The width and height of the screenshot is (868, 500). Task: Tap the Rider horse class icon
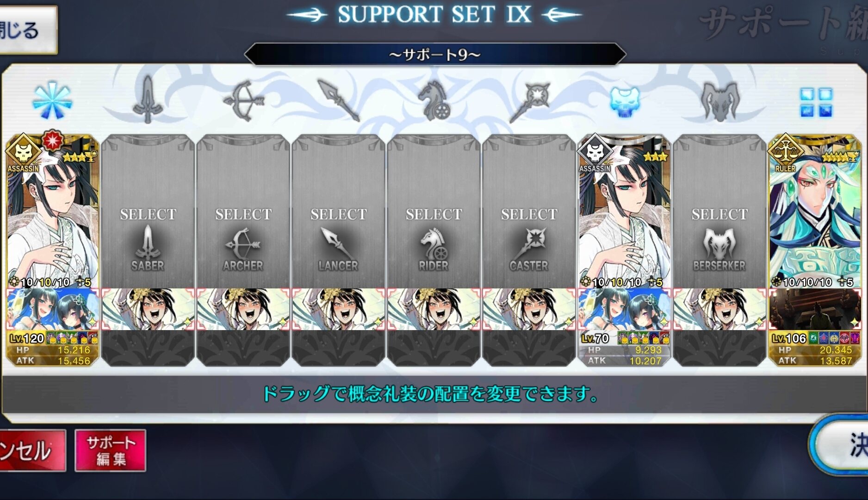coord(434,100)
